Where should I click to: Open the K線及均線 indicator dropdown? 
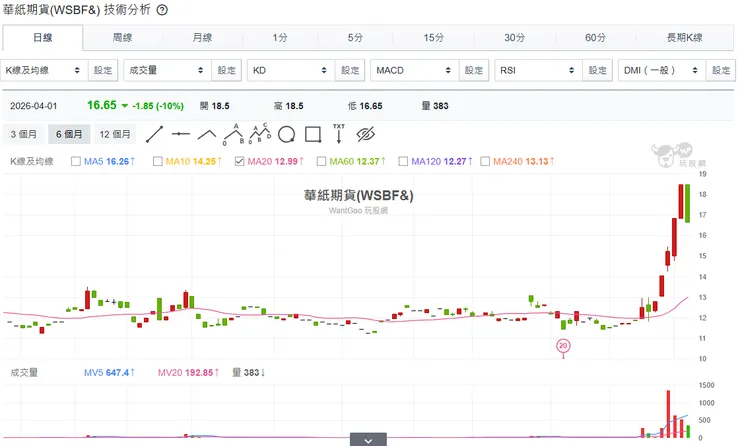click(44, 70)
